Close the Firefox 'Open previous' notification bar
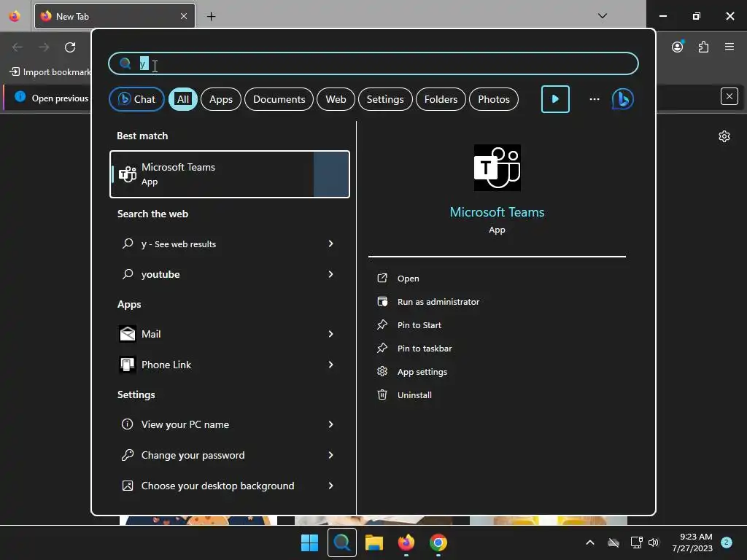The width and height of the screenshot is (747, 560). 729,97
